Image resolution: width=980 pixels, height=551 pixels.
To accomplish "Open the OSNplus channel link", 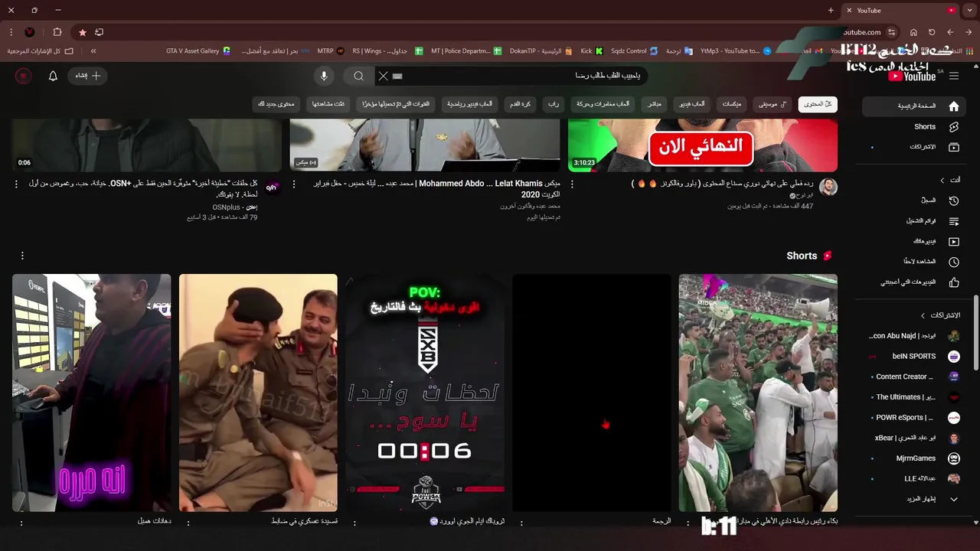I will point(226,207).
